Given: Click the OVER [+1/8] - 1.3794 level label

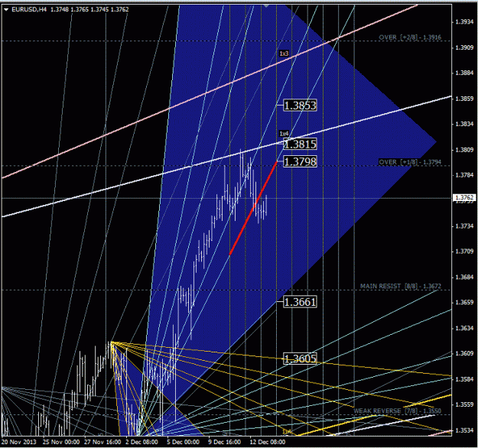Looking at the screenshot, I should (x=410, y=162).
